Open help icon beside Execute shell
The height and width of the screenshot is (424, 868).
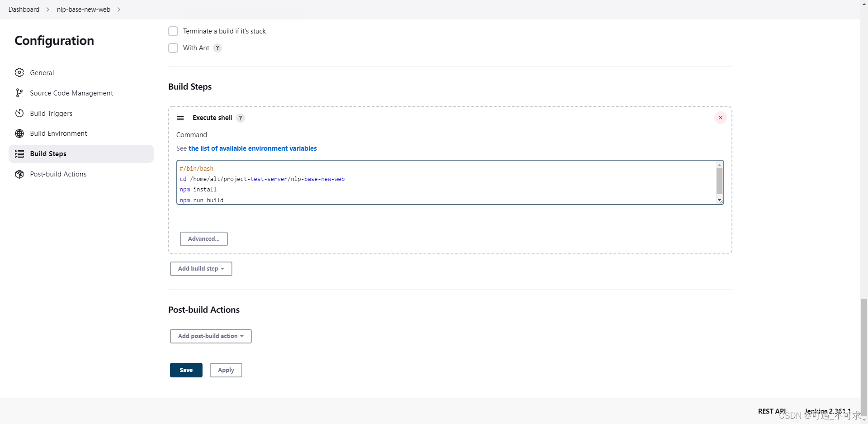point(241,118)
